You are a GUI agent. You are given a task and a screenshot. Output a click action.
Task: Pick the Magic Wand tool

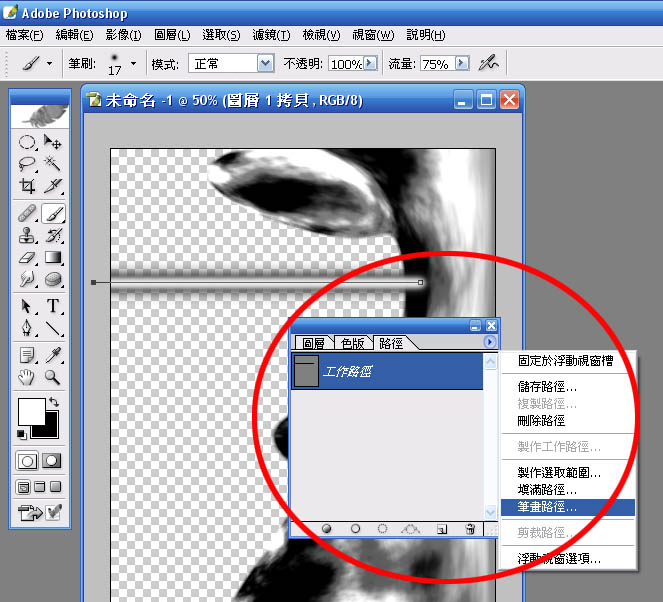pos(53,164)
